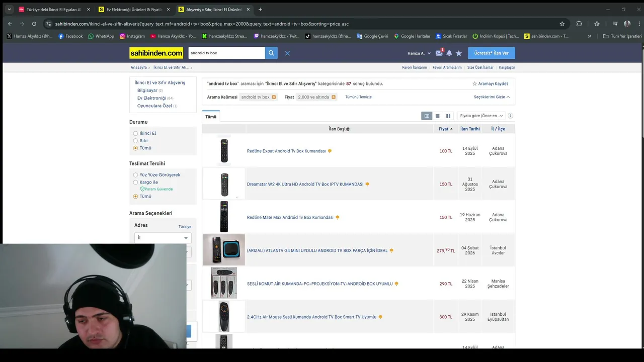Open 'Bilgisayar' category link
This screenshot has width=644, height=362.
click(147, 90)
